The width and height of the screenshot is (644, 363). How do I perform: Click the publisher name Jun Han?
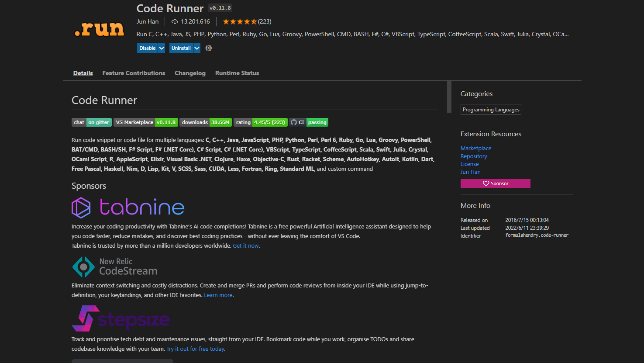[148, 21]
